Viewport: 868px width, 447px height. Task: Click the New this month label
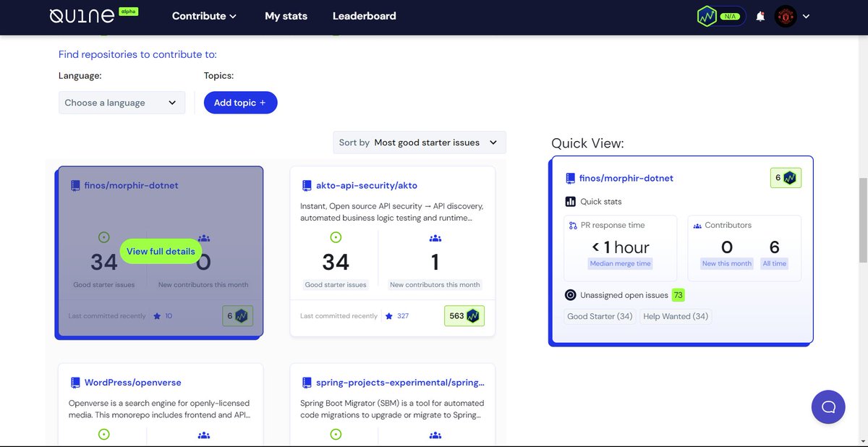click(x=727, y=264)
